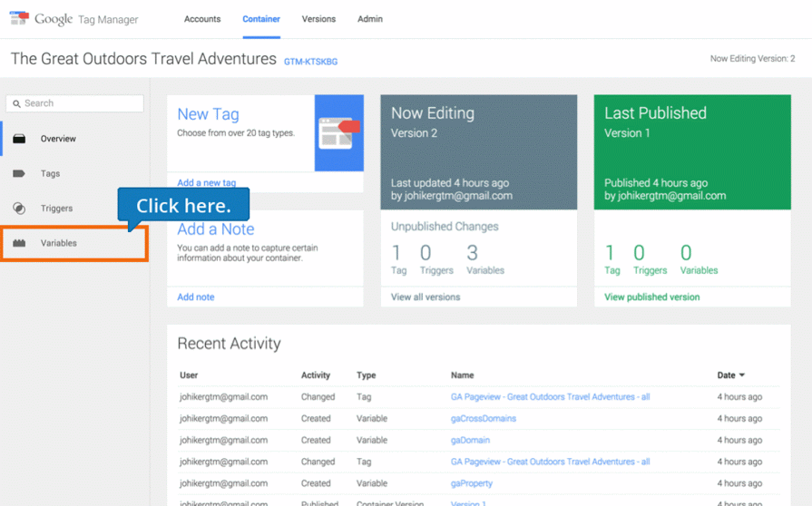Screen dimensions: 812x506
Task: Open the Overview section icon in sidebar
Action: click(x=19, y=139)
